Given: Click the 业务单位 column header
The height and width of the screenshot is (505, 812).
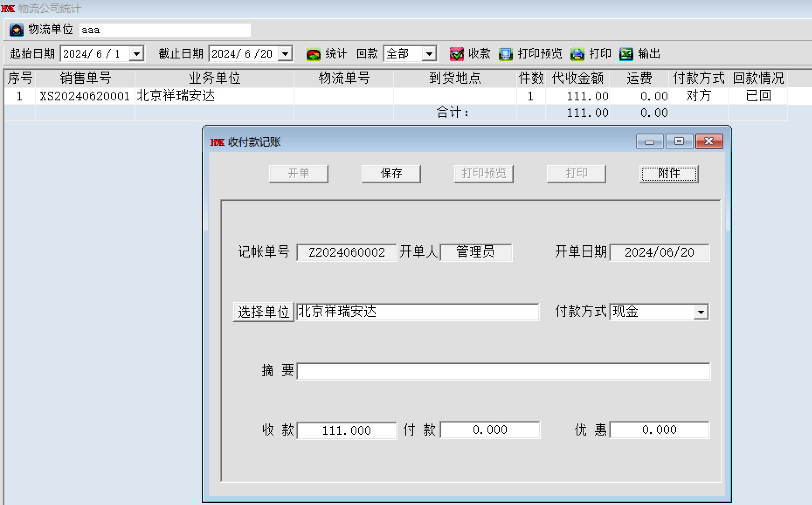Looking at the screenshot, I should click(214, 78).
